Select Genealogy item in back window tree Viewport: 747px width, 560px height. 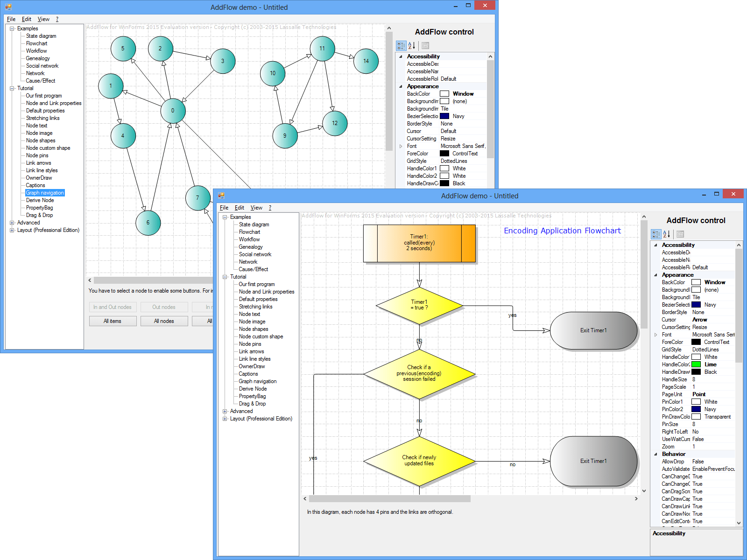pyautogui.click(x=38, y=58)
